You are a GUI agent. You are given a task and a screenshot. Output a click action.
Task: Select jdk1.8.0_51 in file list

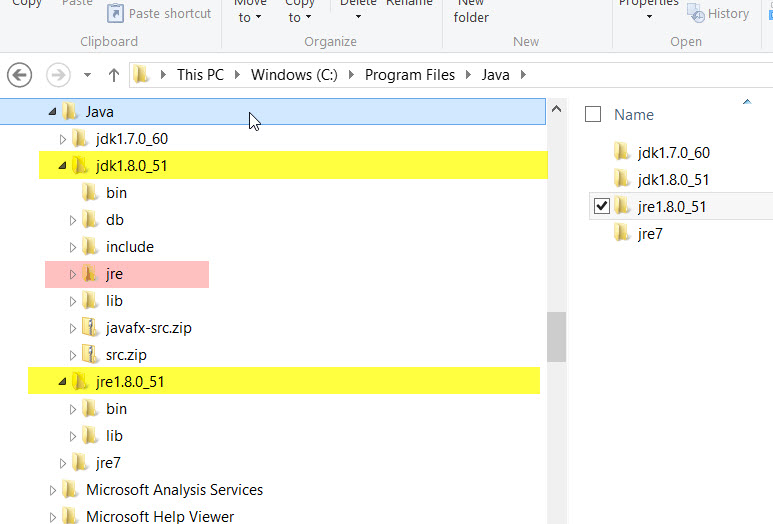point(673,180)
